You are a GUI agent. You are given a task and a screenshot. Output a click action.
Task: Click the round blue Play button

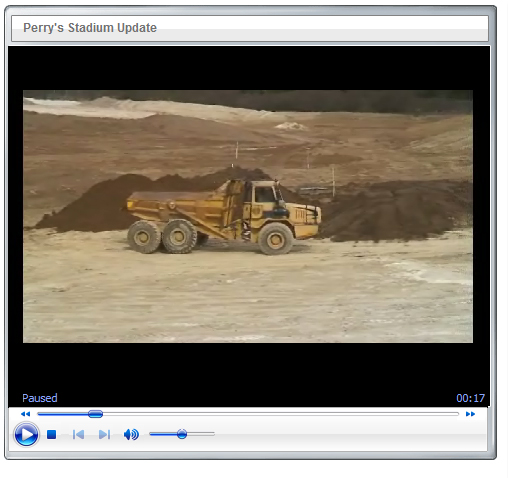pyautogui.click(x=26, y=434)
